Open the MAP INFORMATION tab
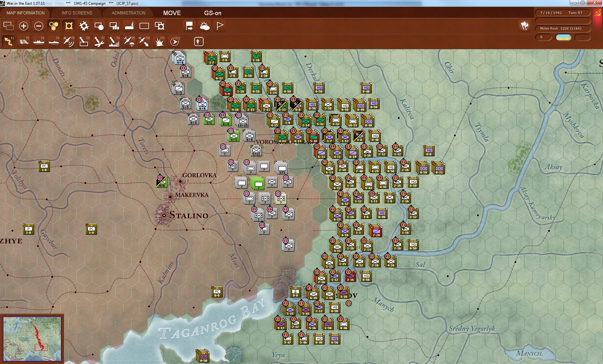603x364 pixels. pyautogui.click(x=25, y=13)
